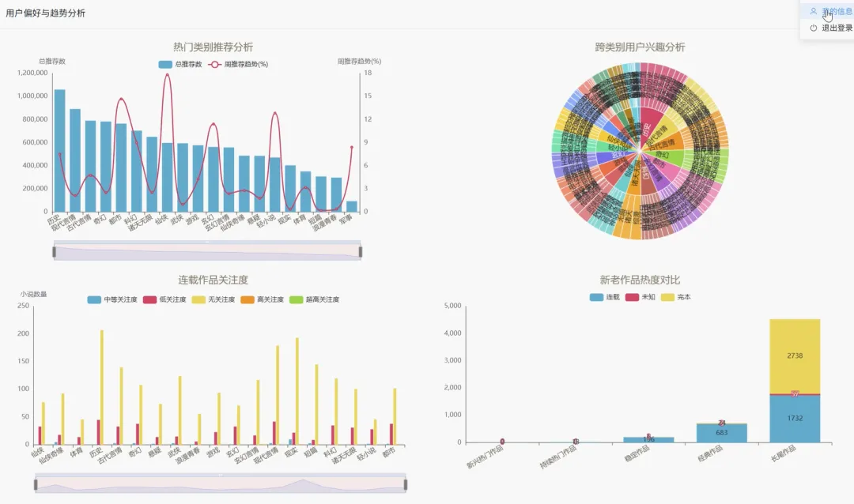Viewport: 854px width, 504px height.
Task: Click the right zoom handle under 连载作品关注度
Action: [x=406, y=484]
